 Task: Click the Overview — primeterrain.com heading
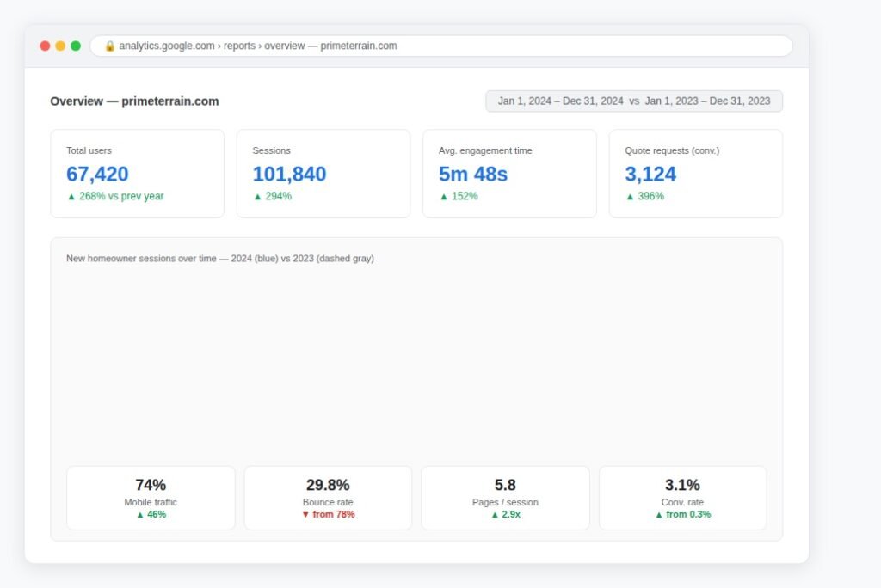(x=134, y=101)
